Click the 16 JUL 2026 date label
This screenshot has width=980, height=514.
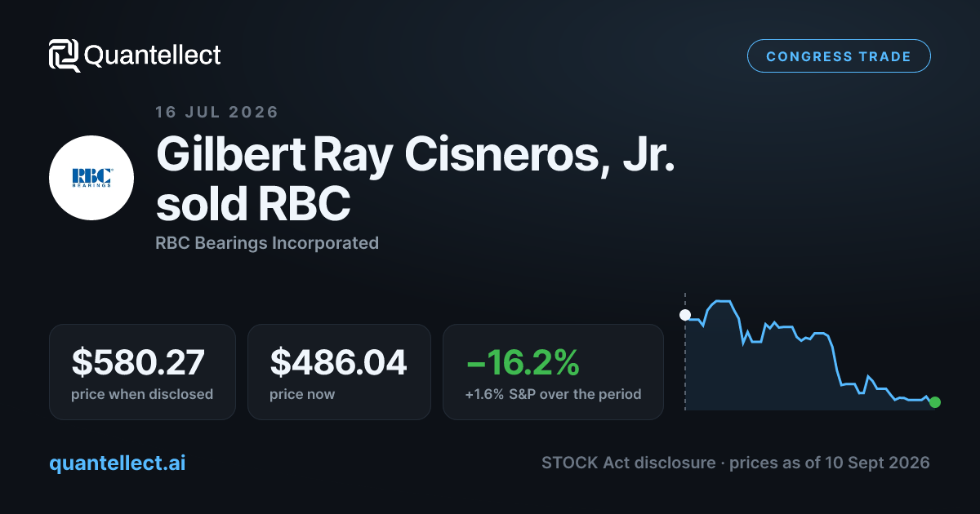coord(217,112)
